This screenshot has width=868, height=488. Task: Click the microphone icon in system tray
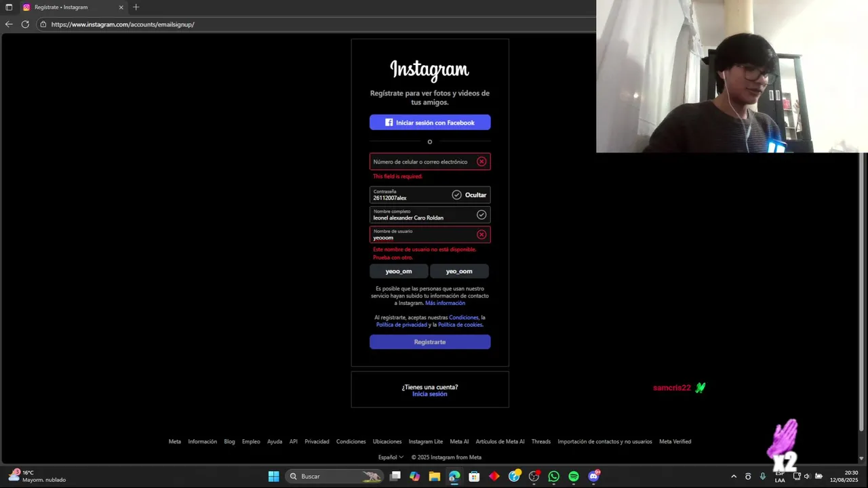[763, 476]
